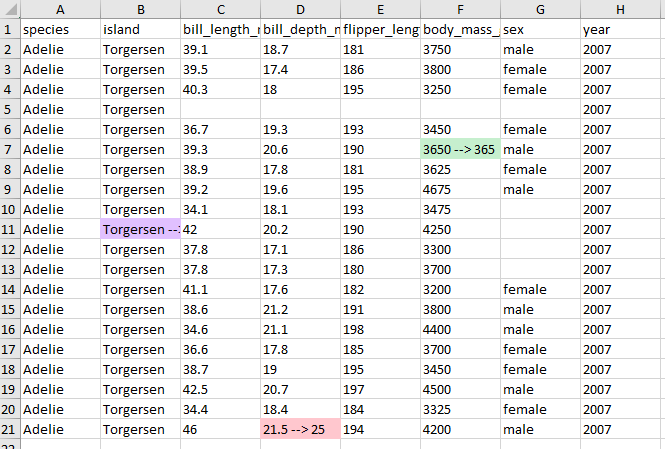Click the select-all corner of the grid

coord(9,9)
